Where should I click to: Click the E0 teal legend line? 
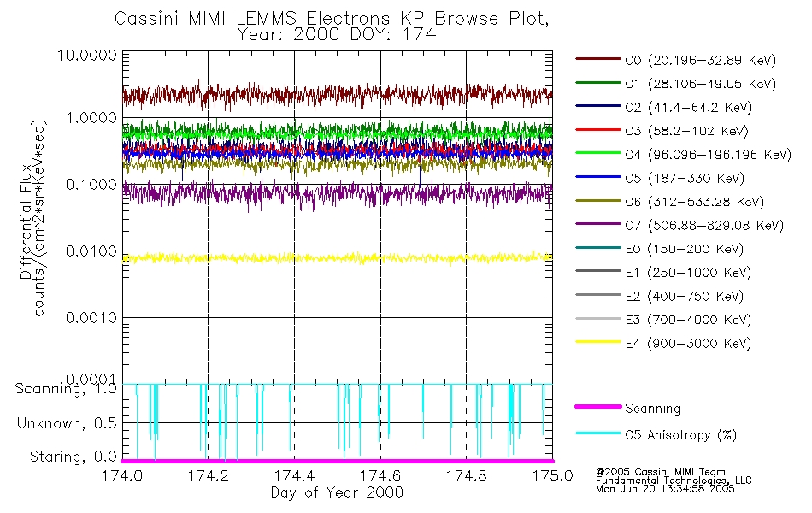[x=597, y=248]
